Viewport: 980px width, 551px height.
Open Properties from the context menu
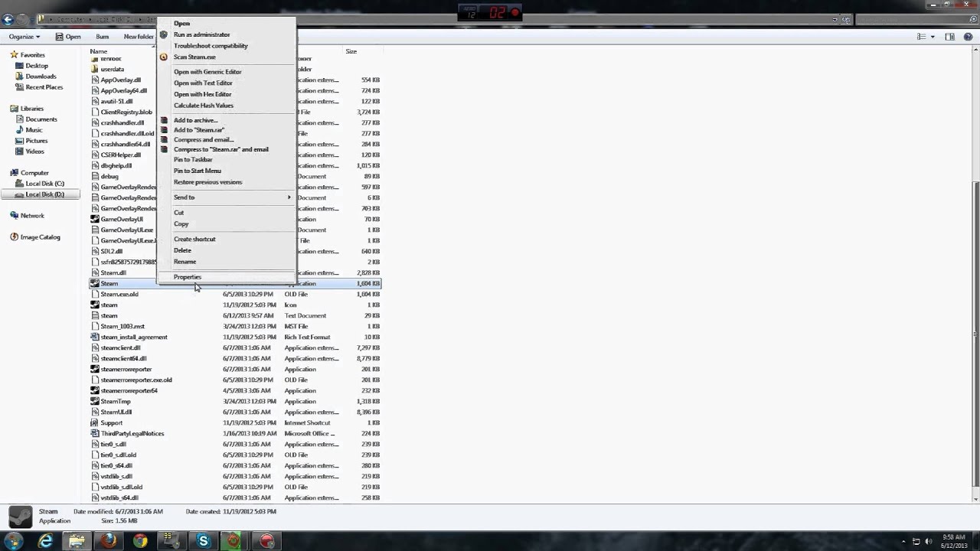[187, 277]
